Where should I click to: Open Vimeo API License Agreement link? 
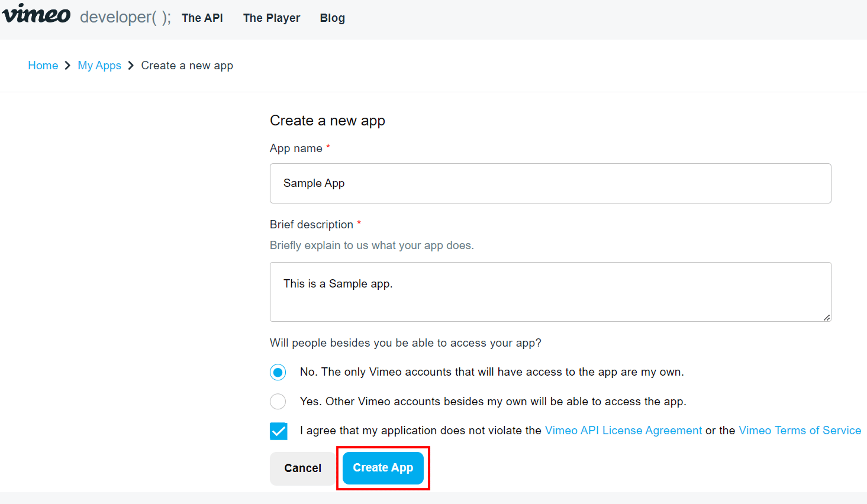(x=623, y=430)
